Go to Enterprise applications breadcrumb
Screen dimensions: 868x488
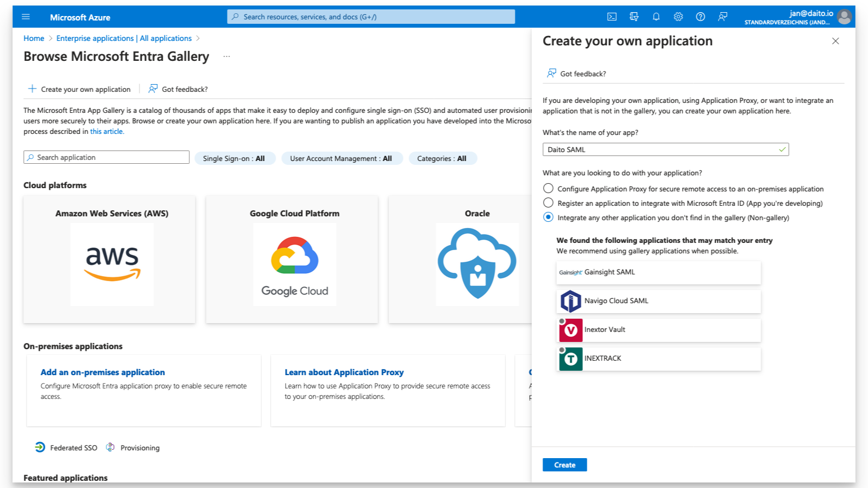coord(124,38)
